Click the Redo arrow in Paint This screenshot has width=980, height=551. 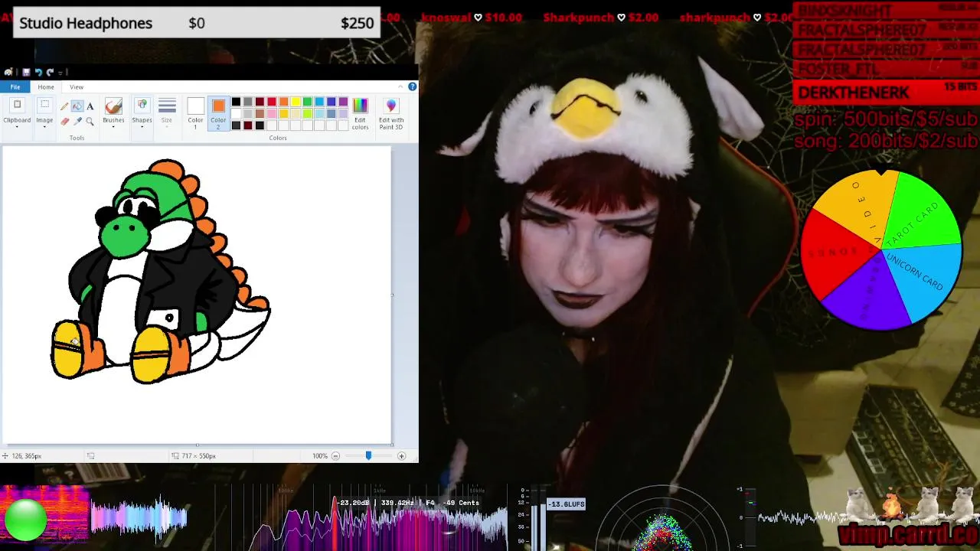pyautogui.click(x=50, y=73)
